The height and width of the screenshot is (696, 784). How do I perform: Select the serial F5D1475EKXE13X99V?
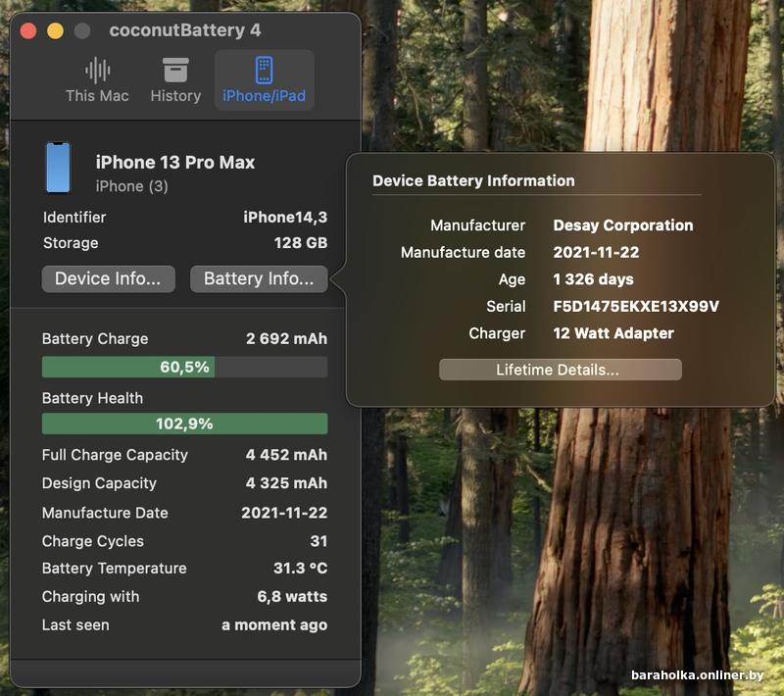[636, 306]
